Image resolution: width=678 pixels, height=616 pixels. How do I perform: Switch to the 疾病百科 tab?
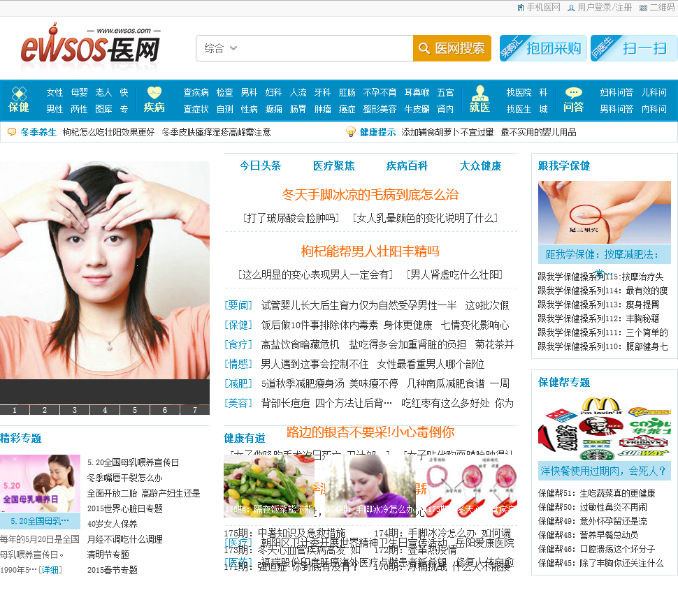point(407,166)
